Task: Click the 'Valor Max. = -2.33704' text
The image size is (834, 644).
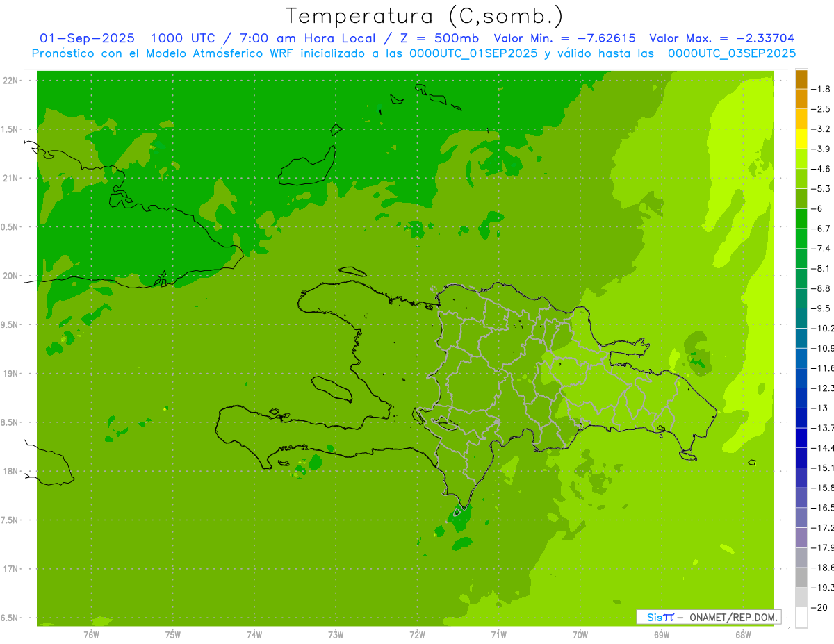Action: tap(722, 38)
